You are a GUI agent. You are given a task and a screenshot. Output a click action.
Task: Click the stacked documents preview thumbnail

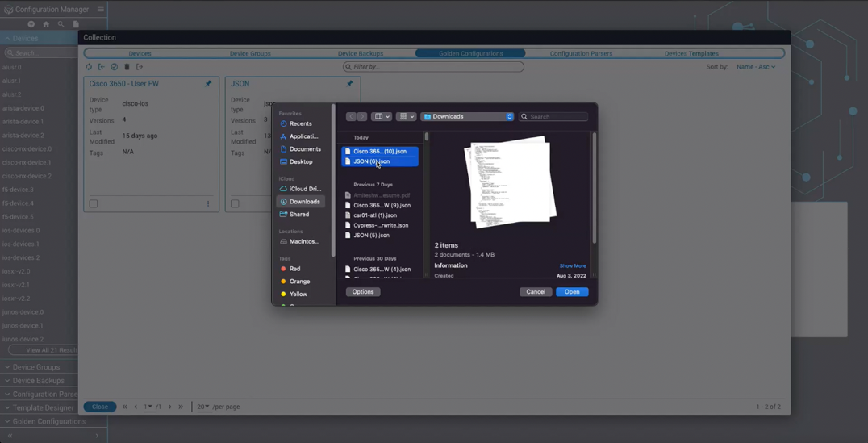pyautogui.click(x=510, y=181)
